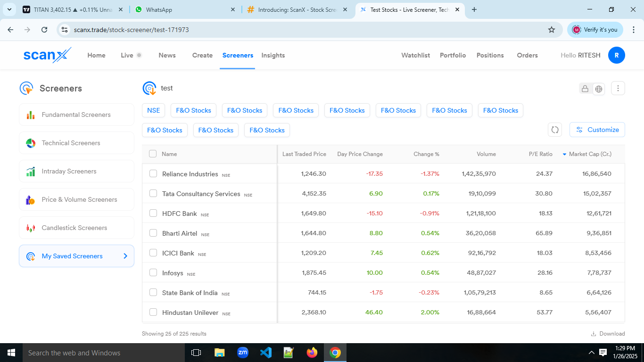Image resolution: width=644 pixels, height=362 pixels.
Task: Open Technical Screeners category
Action: point(76,143)
